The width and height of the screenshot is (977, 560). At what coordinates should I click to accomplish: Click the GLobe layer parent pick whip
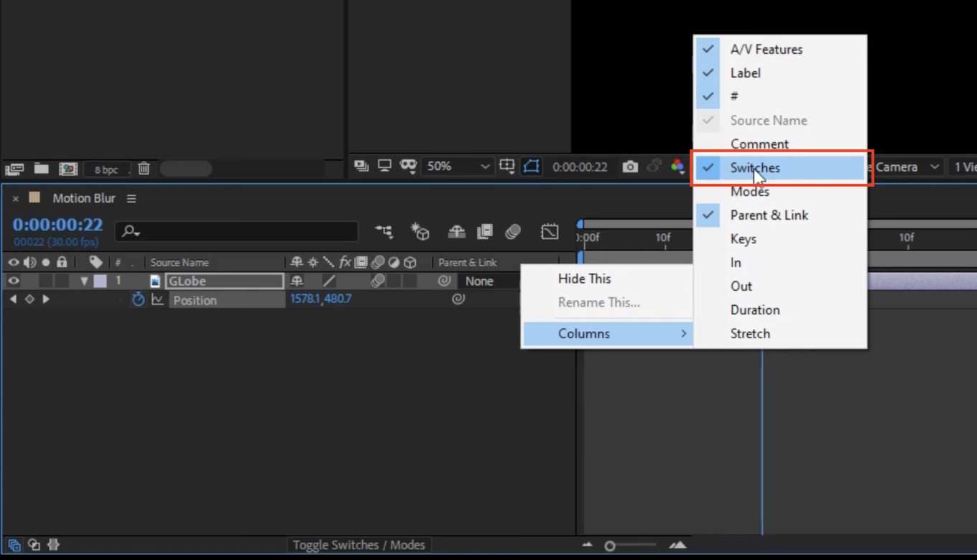(445, 281)
